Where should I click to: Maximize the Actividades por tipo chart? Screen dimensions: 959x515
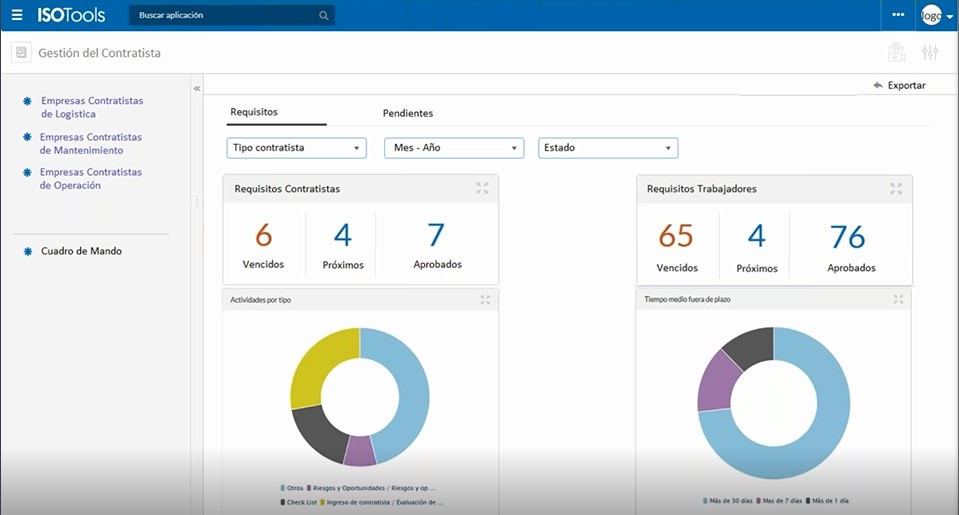(x=485, y=299)
